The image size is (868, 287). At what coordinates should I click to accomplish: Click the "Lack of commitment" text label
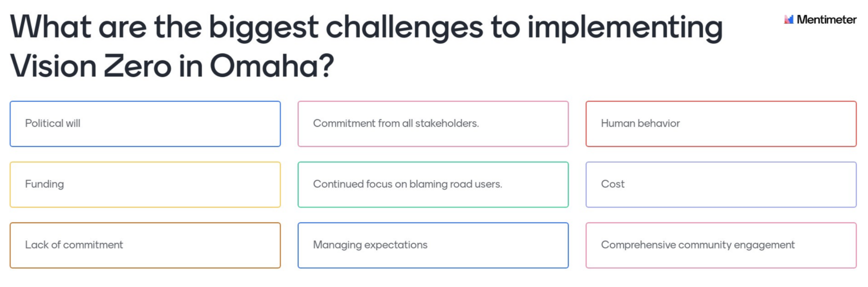[x=74, y=245]
